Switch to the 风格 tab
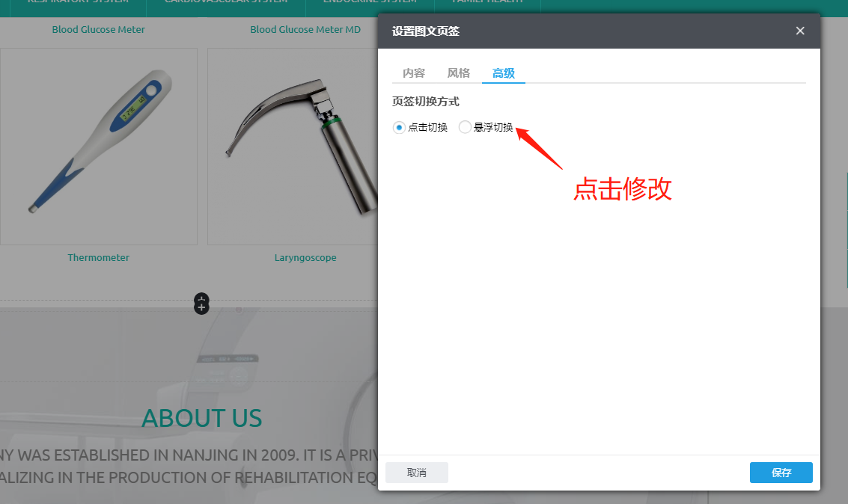Screen dimensions: 848x504 458,73
